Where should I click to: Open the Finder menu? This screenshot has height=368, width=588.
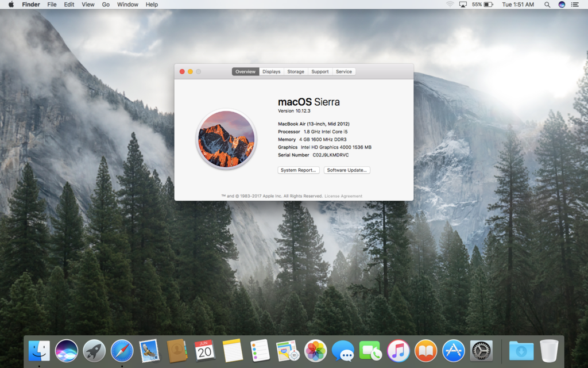click(31, 5)
